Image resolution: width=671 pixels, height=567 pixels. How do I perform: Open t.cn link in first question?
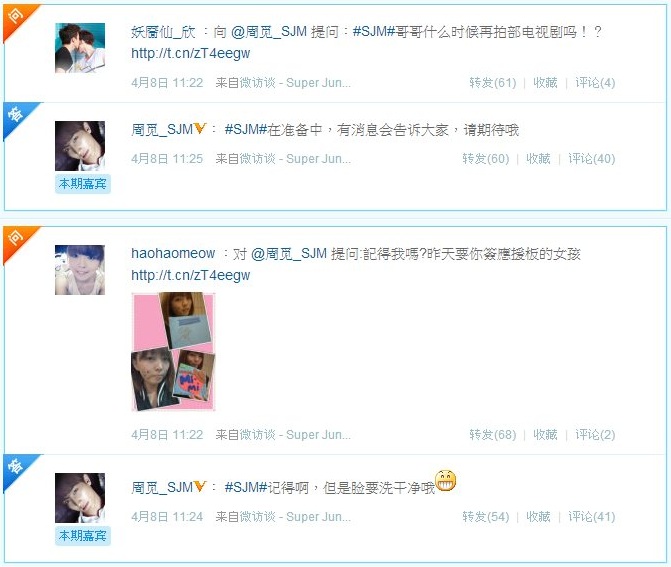[190, 53]
